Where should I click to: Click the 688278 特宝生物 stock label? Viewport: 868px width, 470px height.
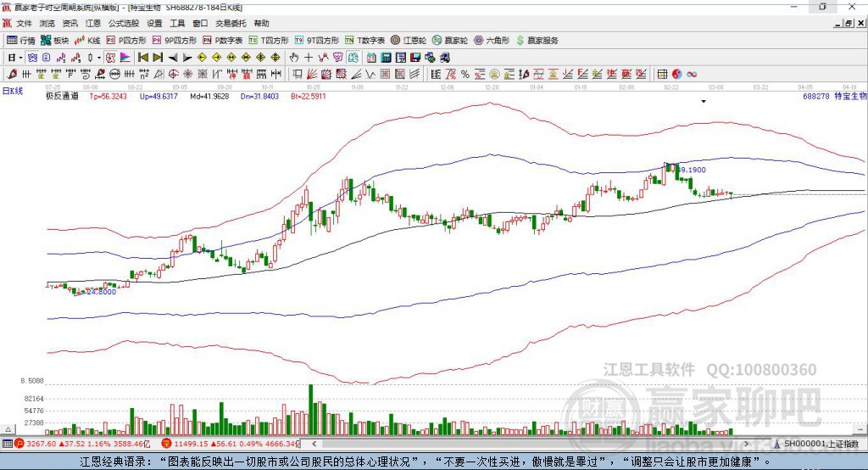pos(835,97)
